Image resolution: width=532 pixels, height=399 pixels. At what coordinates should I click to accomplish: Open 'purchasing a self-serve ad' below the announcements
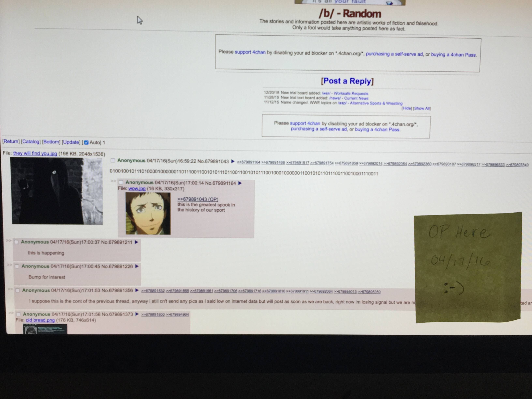point(319,129)
